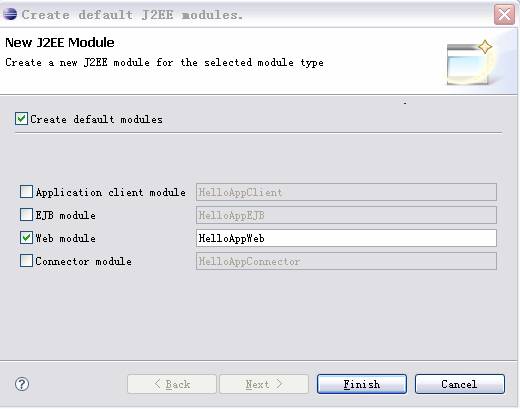
Task: Uncheck the Create default modules checkbox
Action: [21, 119]
